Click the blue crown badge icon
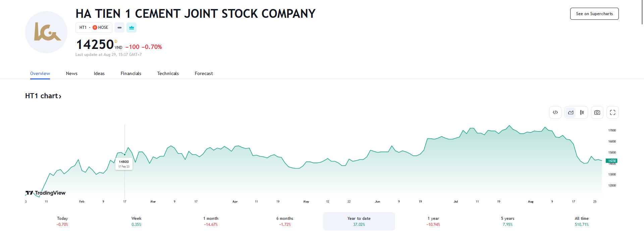Image resolution: width=644 pixels, height=250 pixels. click(131, 27)
